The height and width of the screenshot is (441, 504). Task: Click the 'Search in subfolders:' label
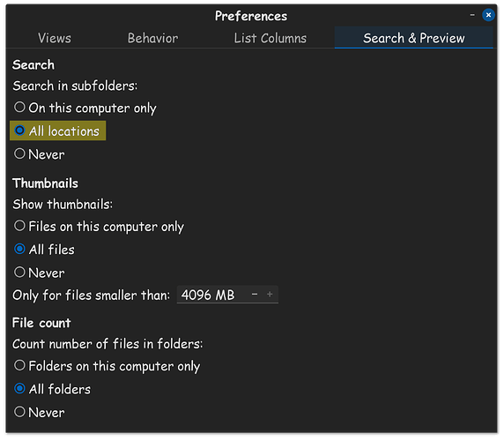click(x=75, y=86)
